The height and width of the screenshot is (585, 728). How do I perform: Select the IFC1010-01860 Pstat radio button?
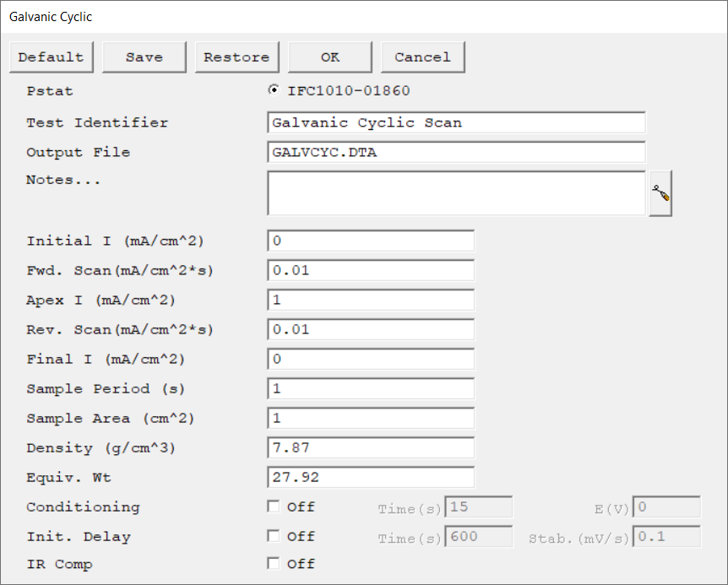(x=274, y=90)
